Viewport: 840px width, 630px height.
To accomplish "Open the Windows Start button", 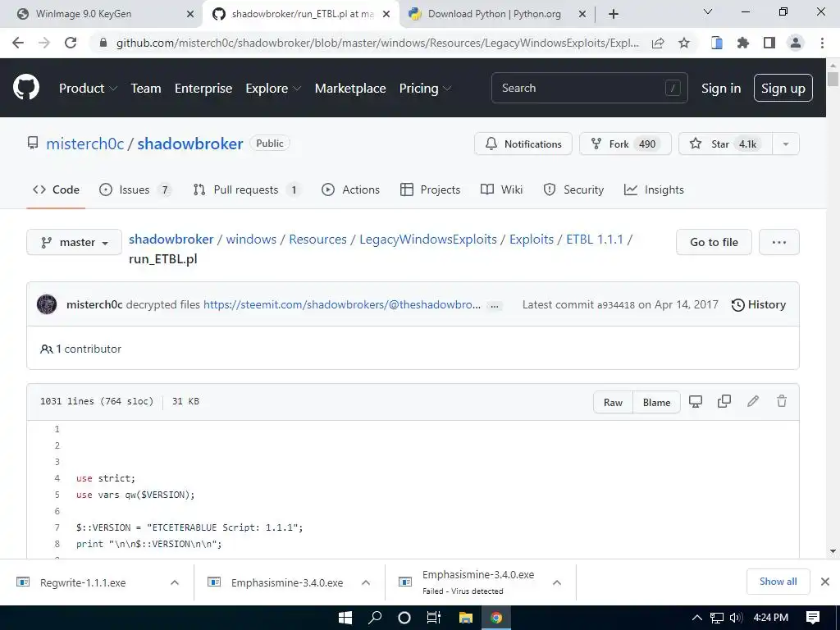I will pyautogui.click(x=345, y=618).
